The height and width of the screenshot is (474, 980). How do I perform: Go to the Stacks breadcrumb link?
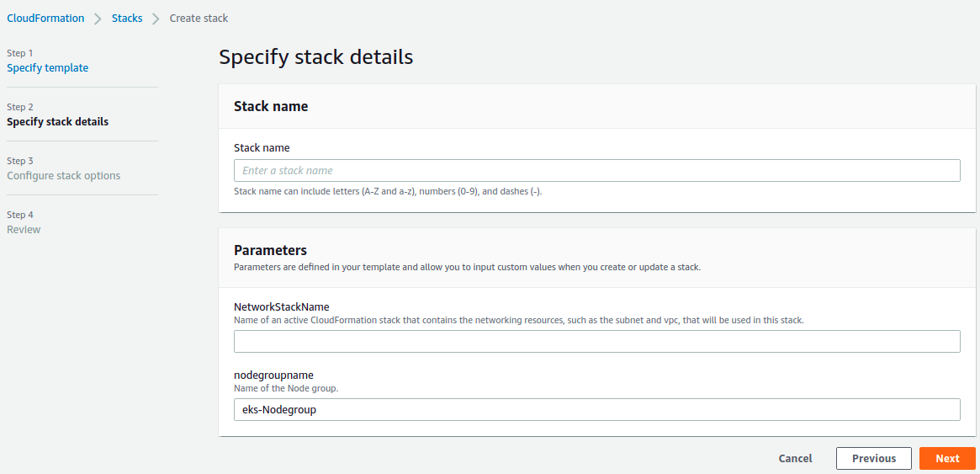(x=127, y=19)
